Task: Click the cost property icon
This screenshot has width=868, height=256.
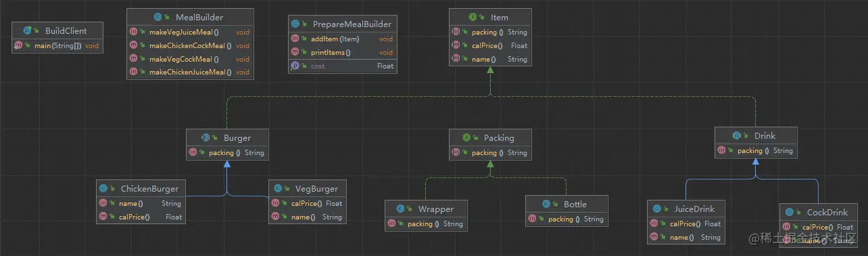Action: (x=295, y=66)
